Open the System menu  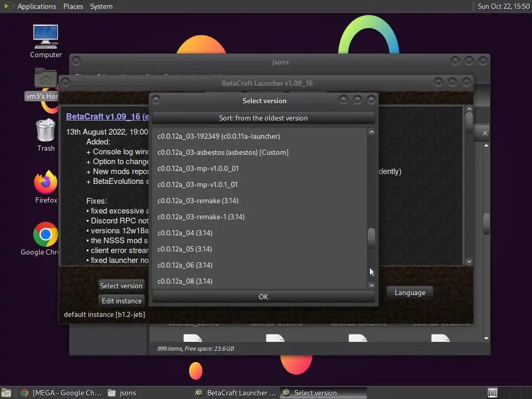(x=101, y=6)
